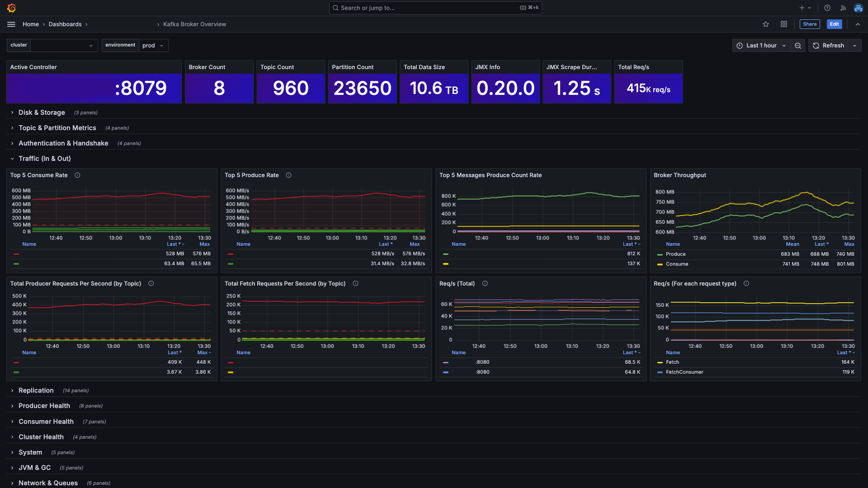Click the Share button
The image size is (868, 488).
coord(809,24)
